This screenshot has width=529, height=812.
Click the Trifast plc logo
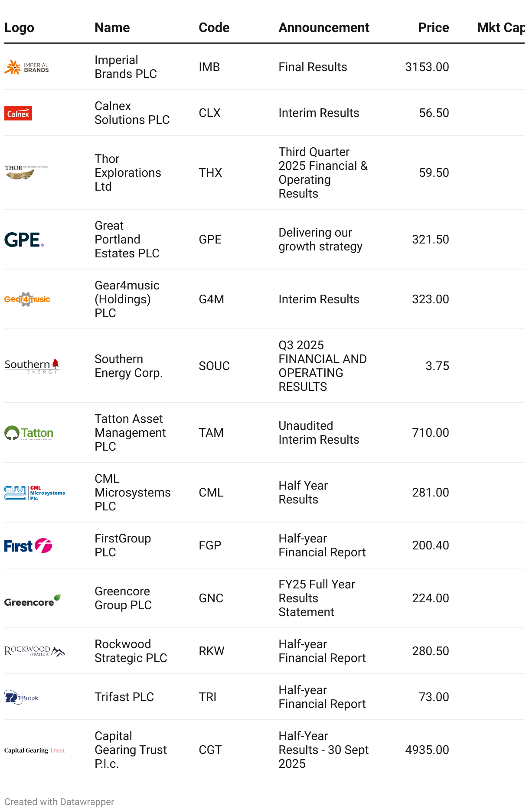pyautogui.click(x=22, y=697)
